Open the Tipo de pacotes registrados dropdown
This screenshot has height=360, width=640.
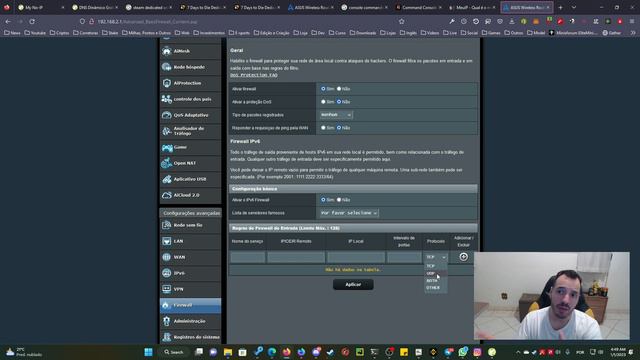pos(336,115)
